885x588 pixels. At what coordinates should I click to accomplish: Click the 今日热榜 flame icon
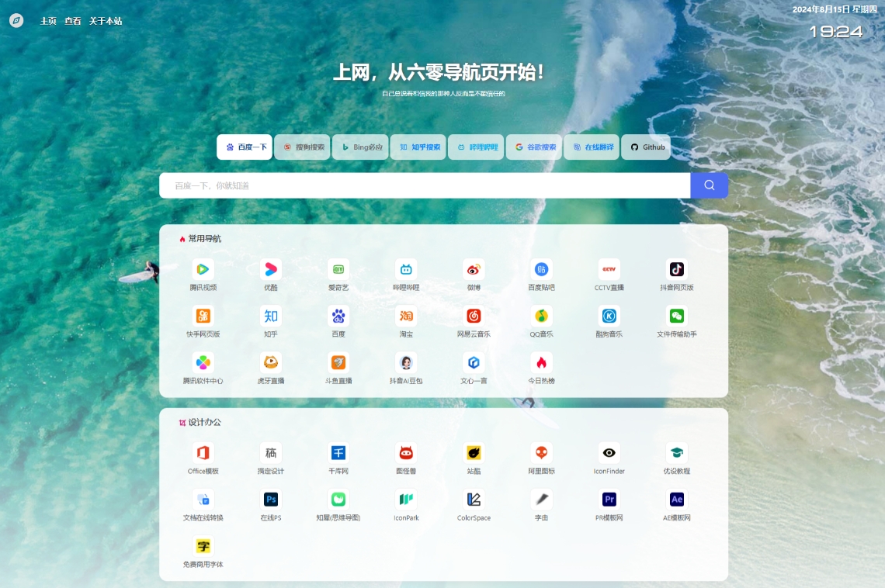(541, 363)
